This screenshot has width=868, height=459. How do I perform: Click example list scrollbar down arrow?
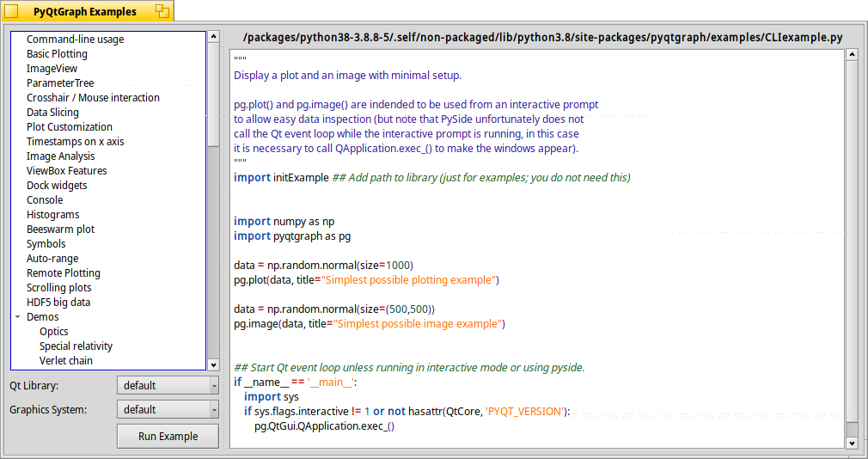(x=213, y=364)
